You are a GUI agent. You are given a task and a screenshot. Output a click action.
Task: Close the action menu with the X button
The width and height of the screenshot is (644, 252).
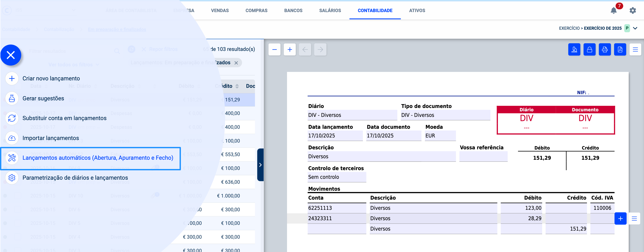click(11, 55)
